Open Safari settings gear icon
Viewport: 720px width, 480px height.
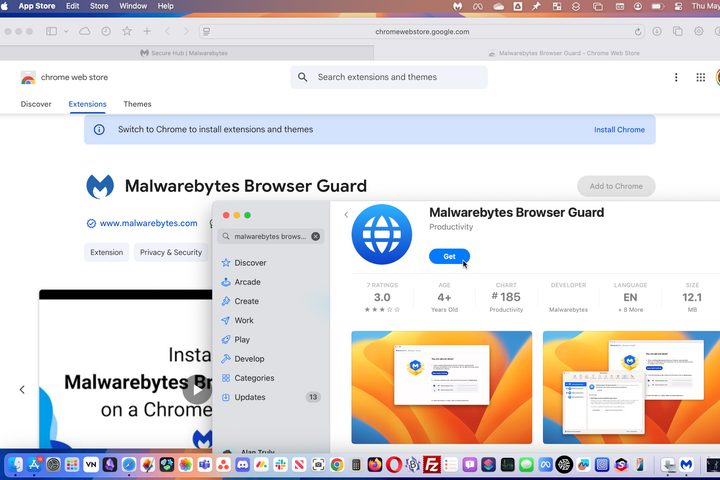[x=698, y=31]
